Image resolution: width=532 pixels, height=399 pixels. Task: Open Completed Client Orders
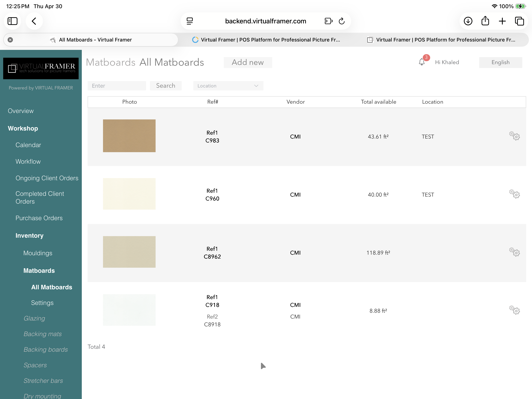pos(40,198)
